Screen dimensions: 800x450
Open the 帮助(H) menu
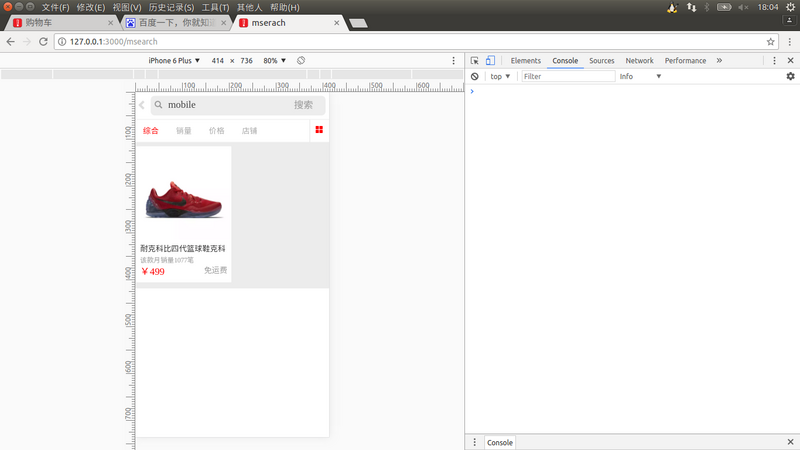(x=285, y=7)
